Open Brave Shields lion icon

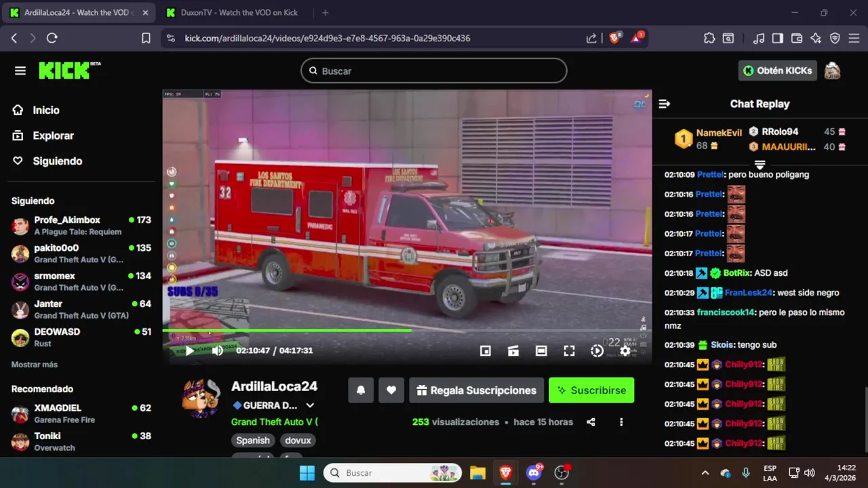click(x=614, y=38)
